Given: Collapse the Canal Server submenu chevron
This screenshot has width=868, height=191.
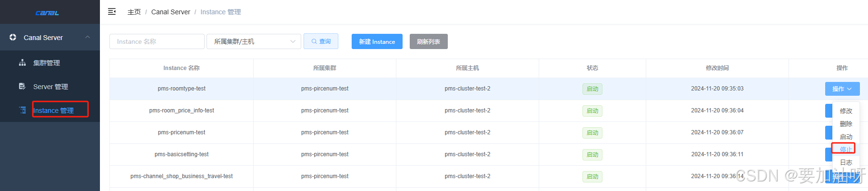Looking at the screenshot, I should click(x=88, y=37).
